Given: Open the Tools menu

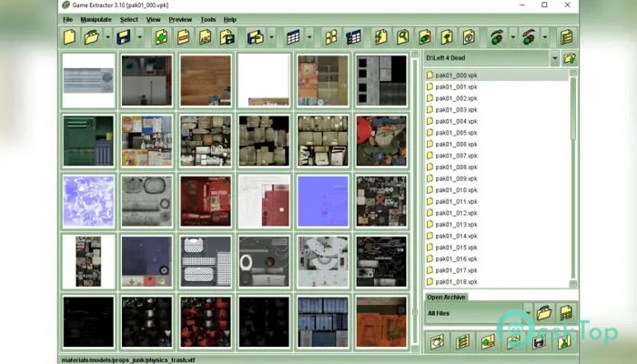Looking at the screenshot, I should [x=207, y=19].
